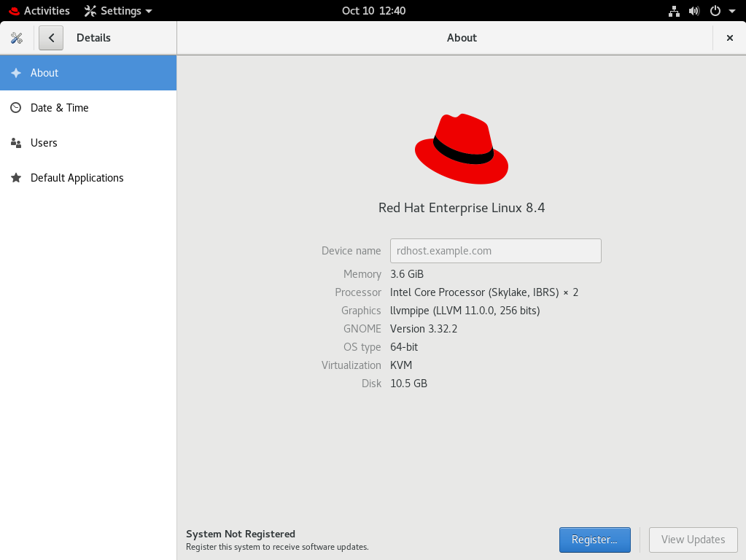Click the large Red Hat logo image
Screen dimensions: 746x560
(x=462, y=149)
